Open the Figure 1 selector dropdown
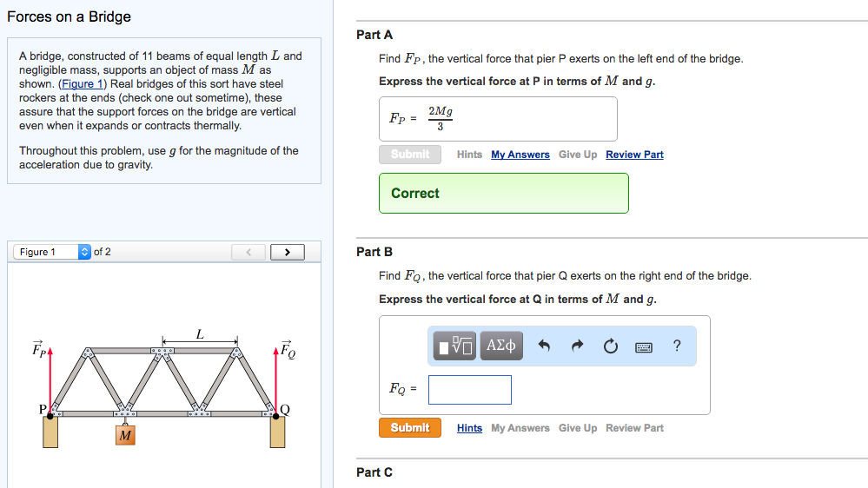 pyautogui.click(x=52, y=252)
